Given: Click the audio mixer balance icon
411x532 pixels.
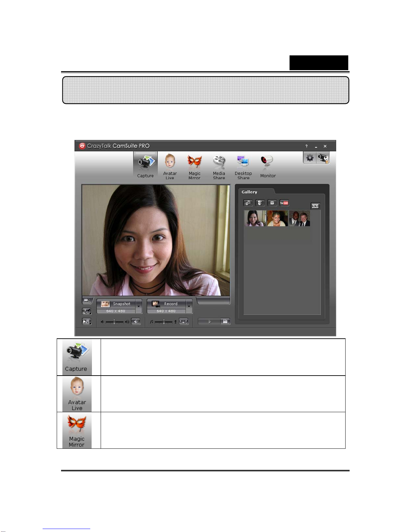Looking at the screenshot, I should coord(184,322).
